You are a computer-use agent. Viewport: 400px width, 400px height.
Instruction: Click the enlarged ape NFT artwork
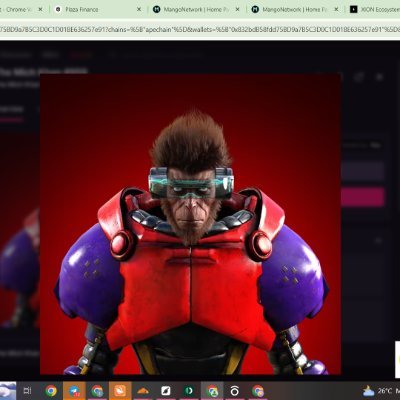[190, 224]
